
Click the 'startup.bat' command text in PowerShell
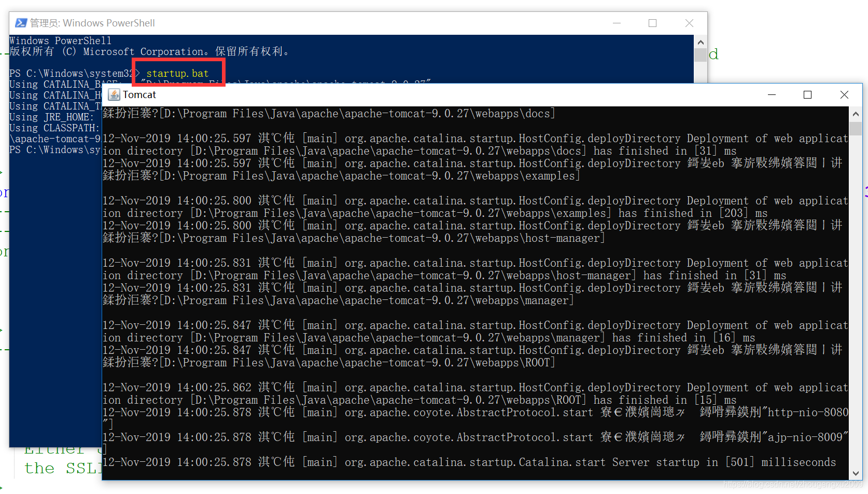(177, 73)
